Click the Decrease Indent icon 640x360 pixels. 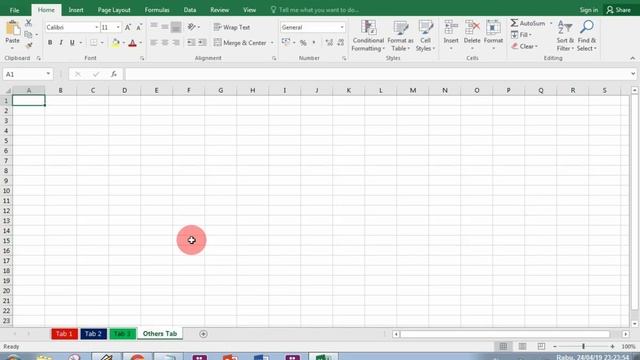[x=191, y=42]
